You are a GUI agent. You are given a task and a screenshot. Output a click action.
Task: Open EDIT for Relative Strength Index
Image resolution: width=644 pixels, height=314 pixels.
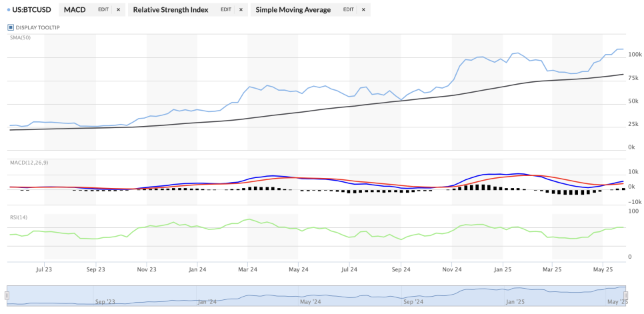coord(226,10)
